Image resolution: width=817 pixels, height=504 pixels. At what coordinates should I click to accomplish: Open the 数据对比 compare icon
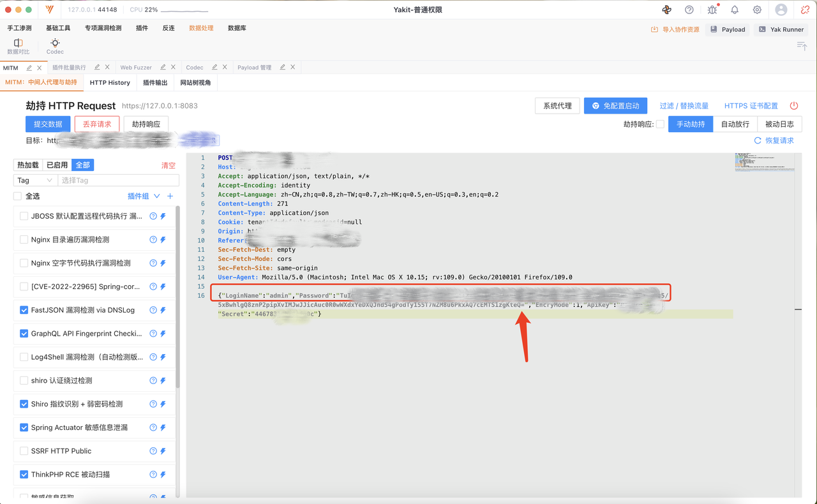click(18, 43)
